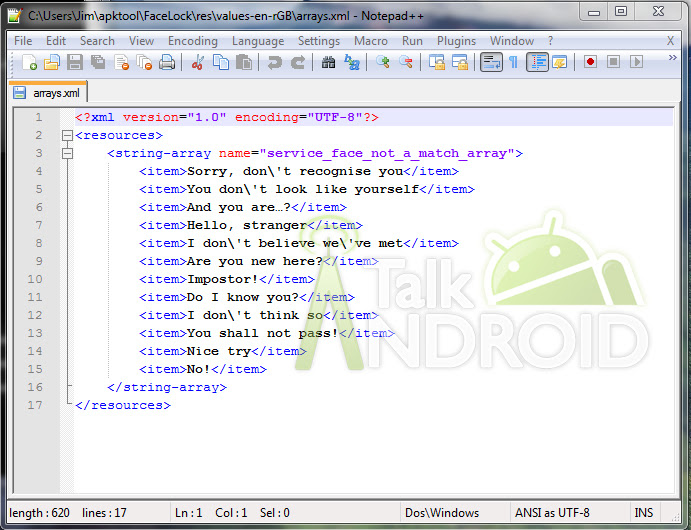
Task: Click the 'Impostor!' item text
Action: coord(223,279)
